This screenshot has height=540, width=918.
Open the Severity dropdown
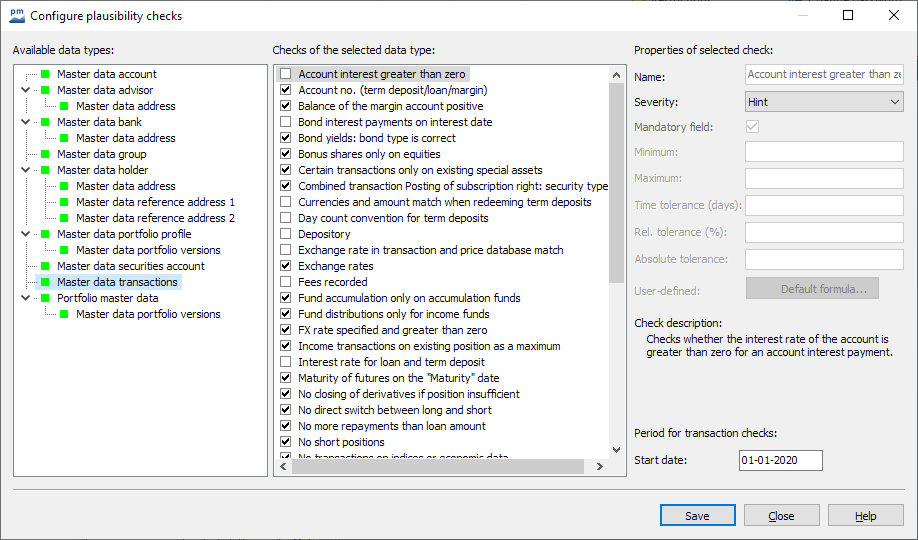[824, 102]
